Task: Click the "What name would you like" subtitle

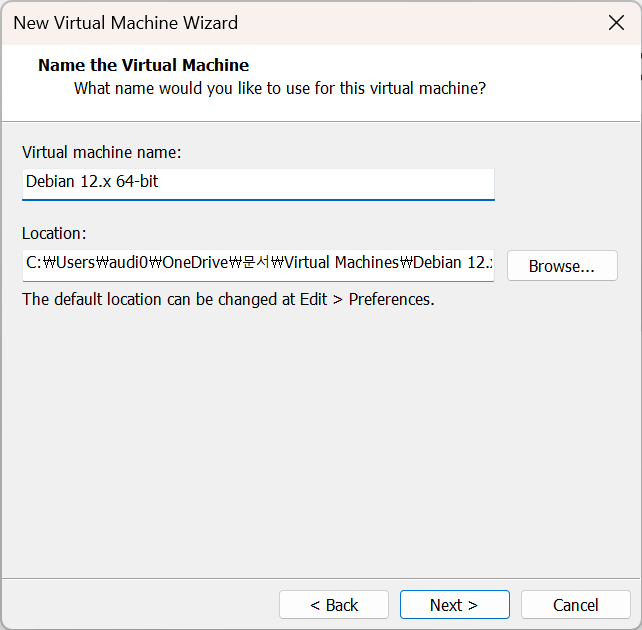Action: pyautogui.click(x=280, y=88)
